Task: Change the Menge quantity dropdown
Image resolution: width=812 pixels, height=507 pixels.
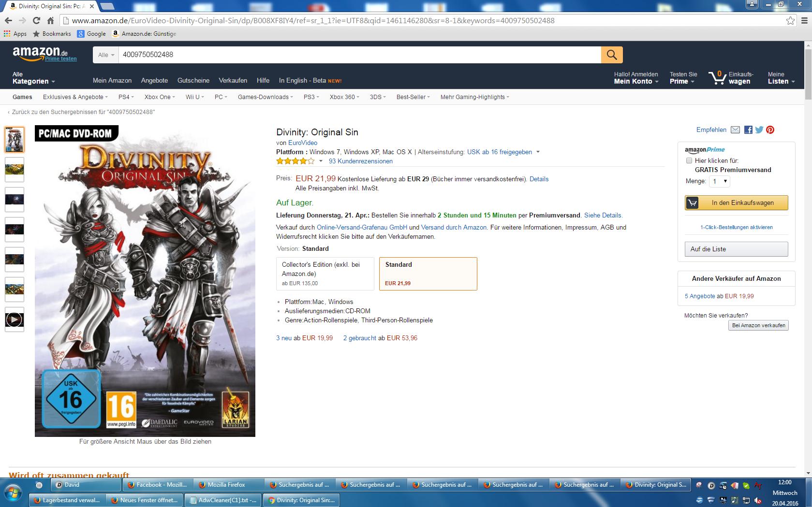Action: click(719, 181)
